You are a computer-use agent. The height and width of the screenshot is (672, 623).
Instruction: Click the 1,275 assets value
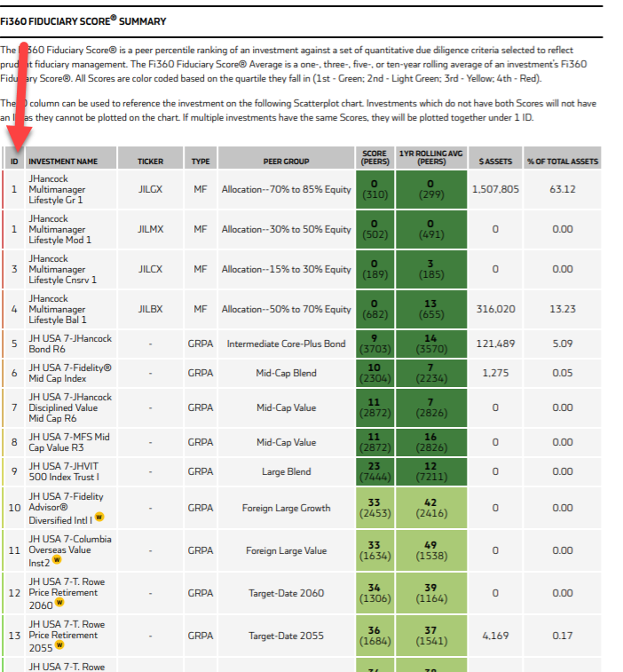pyautogui.click(x=495, y=373)
